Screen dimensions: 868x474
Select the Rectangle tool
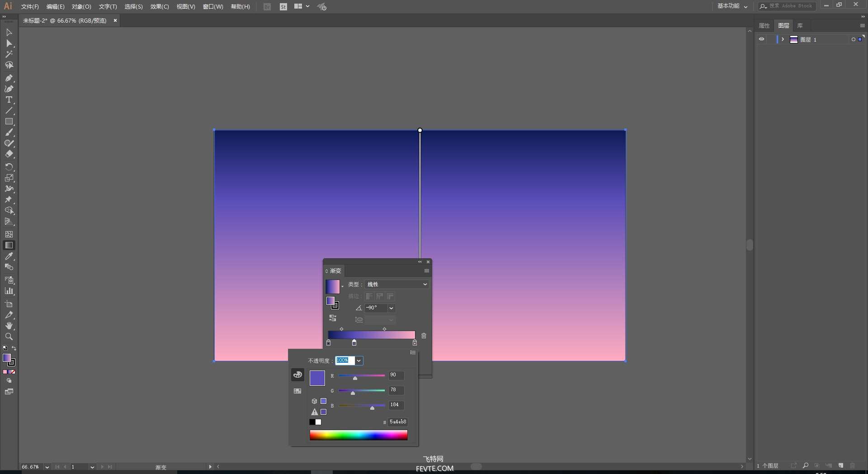pos(9,121)
